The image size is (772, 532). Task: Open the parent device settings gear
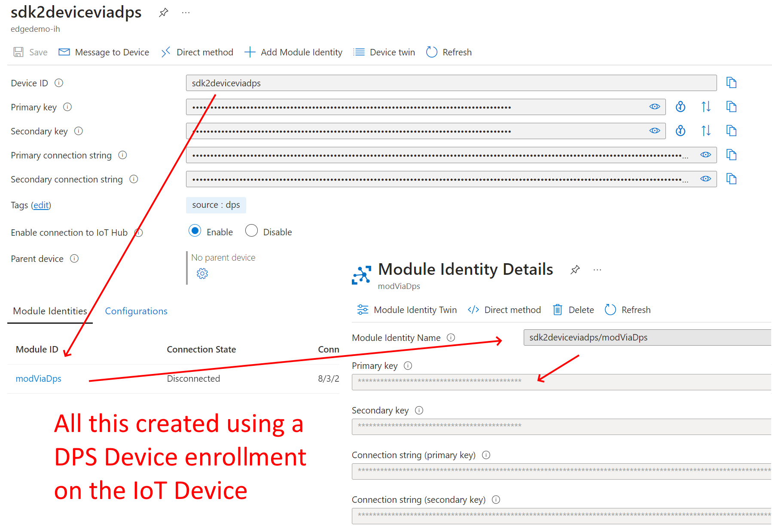202,273
